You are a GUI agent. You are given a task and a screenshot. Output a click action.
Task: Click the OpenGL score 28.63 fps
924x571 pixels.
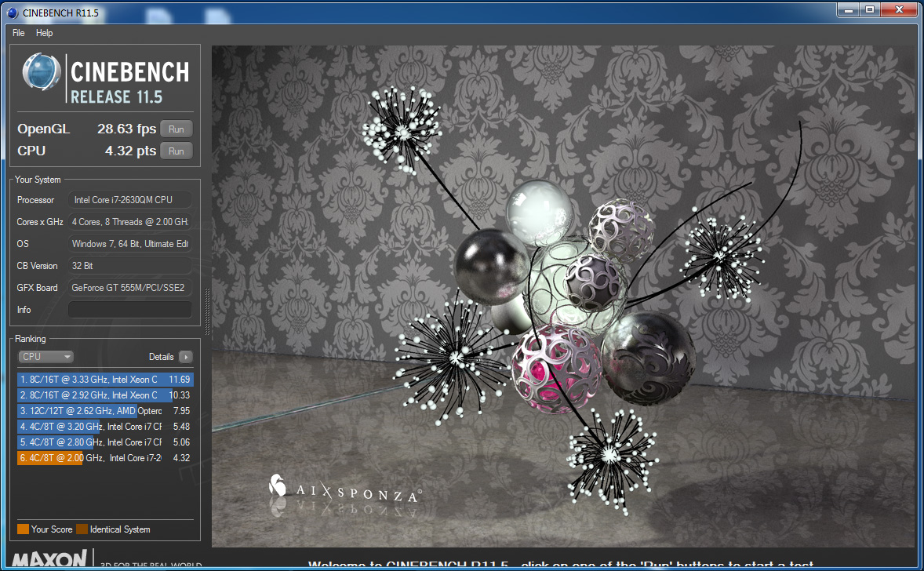pyautogui.click(x=127, y=129)
